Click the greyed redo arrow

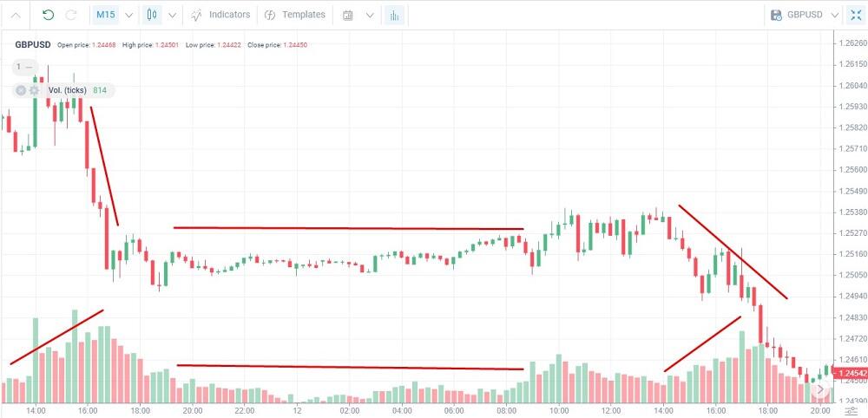point(71,15)
